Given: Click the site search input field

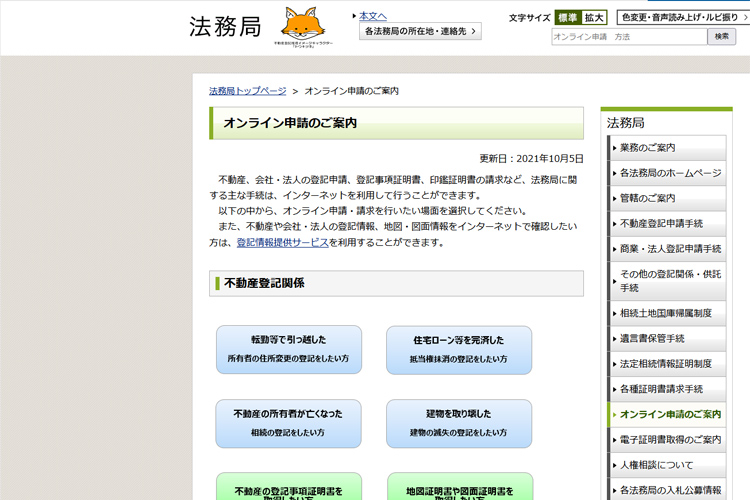Looking at the screenshot, I should [629, 37].
